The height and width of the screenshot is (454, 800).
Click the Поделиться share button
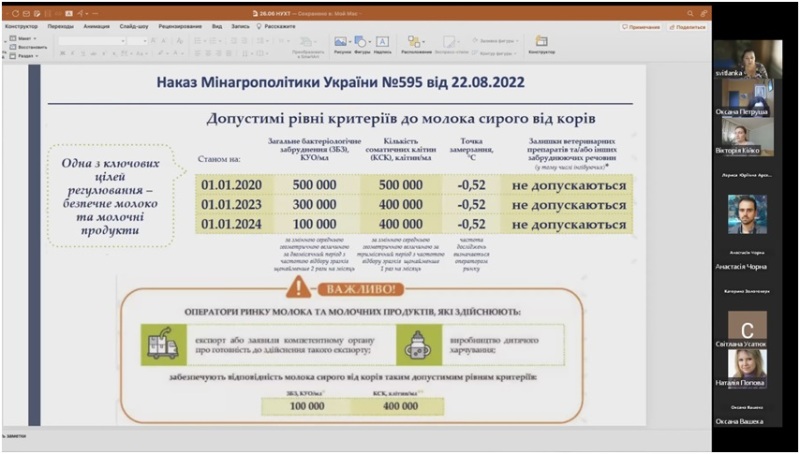coord(688,27)
